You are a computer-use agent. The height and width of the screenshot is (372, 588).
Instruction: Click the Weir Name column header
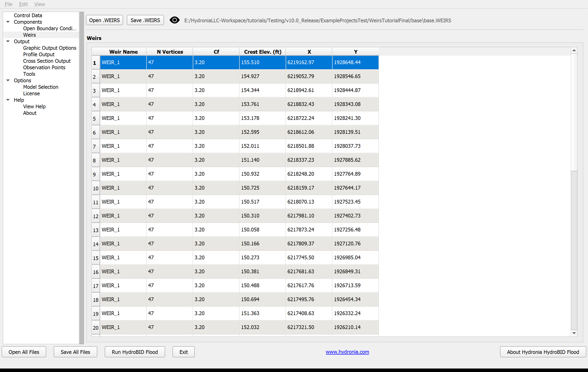pos(123,52)
